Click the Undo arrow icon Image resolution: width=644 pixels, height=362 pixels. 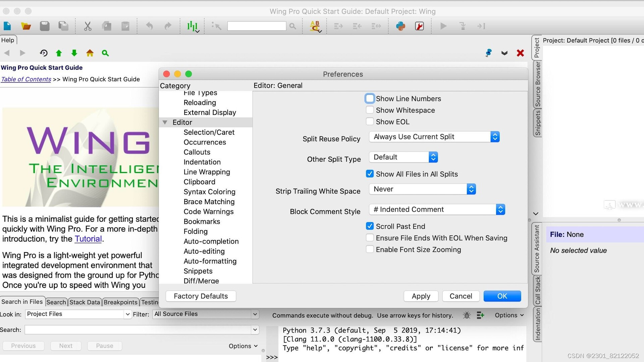[x=149, y=26]
